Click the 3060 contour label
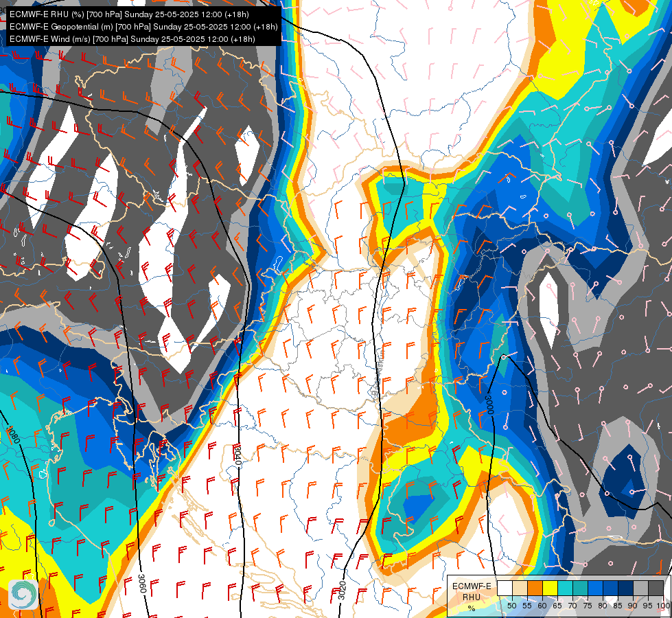Viewport: 672px width, 618px height. [x=142, y=584]
